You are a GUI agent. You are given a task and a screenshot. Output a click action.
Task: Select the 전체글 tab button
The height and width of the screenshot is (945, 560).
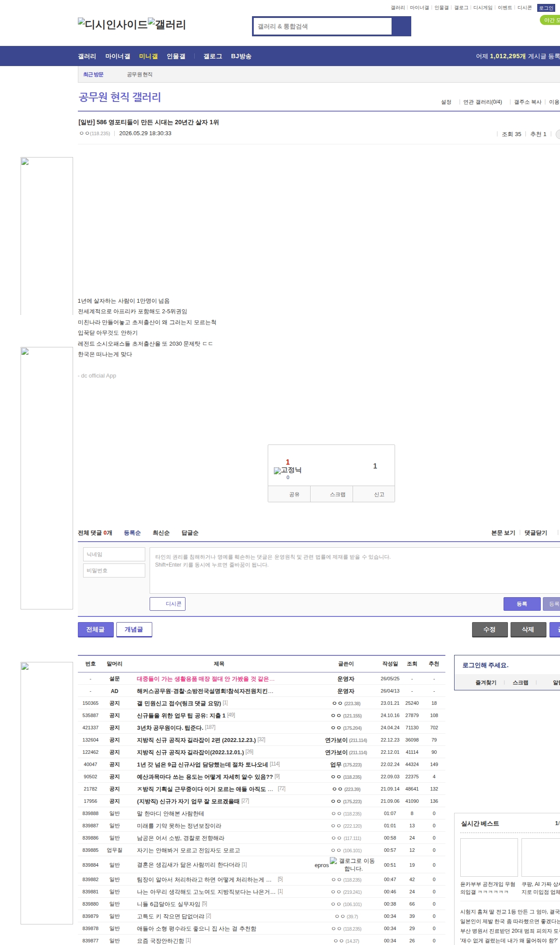pyautogui.click(x=96, y=630)
